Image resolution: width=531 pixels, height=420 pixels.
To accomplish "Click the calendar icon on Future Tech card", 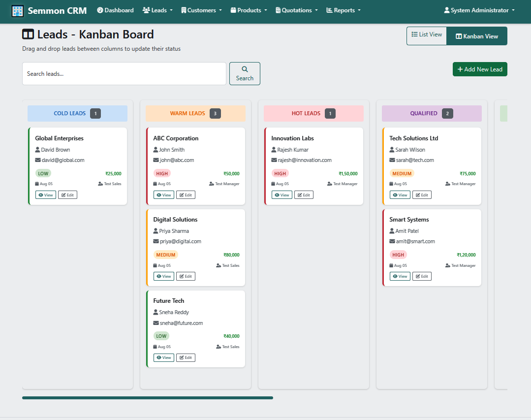I will coord(155,347).
